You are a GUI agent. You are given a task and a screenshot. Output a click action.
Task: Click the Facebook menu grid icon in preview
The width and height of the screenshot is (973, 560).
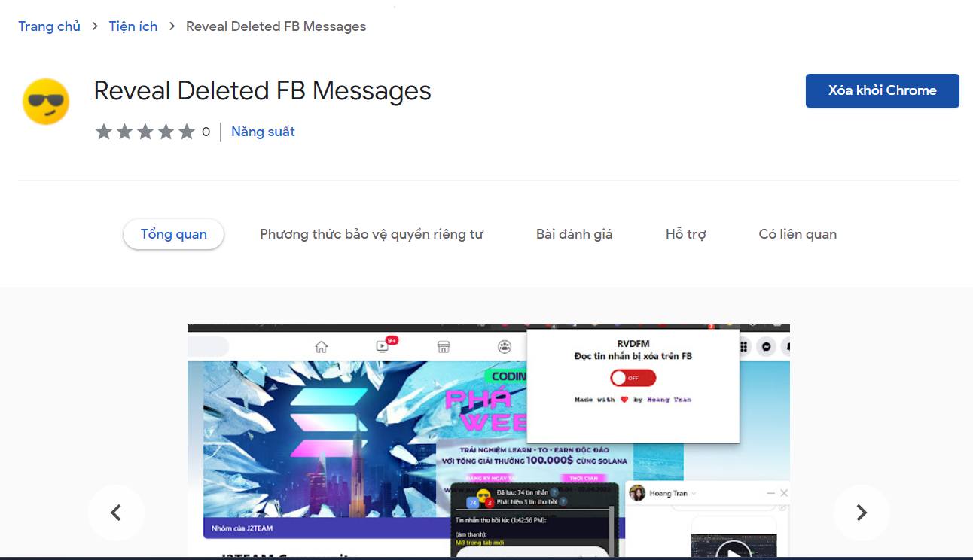tap(743, 347)
